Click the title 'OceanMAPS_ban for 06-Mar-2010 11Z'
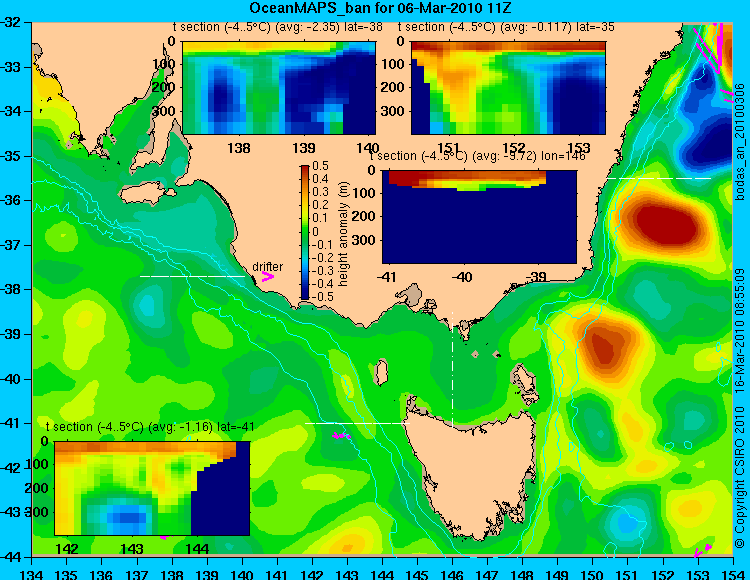Screen dimensions: 750x580 click(380, 8)
